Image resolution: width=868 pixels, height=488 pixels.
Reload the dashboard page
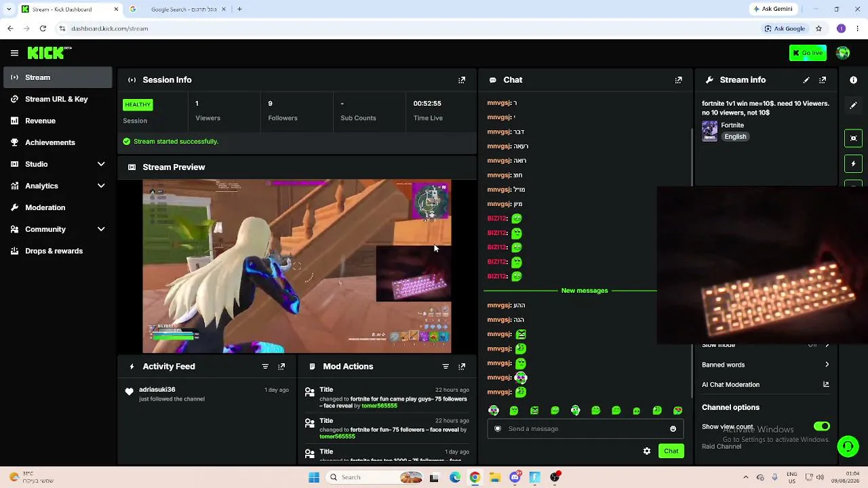point(43,28)
